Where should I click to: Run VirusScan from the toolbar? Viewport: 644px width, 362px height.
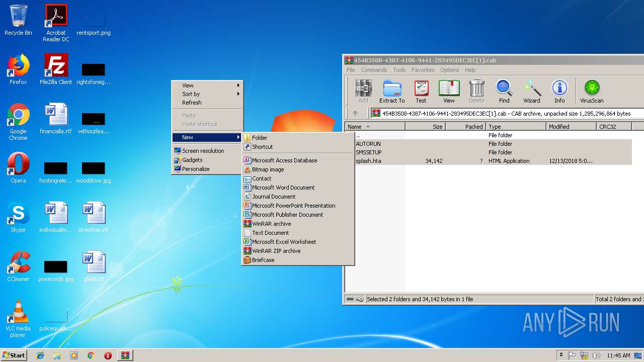pyautogui.click(x=592, y=92)
